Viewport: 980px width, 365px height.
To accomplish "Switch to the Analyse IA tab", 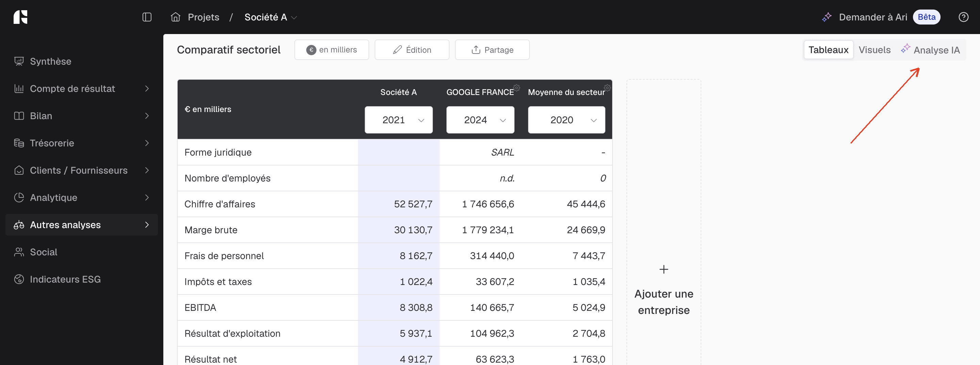I will (930, 50).
